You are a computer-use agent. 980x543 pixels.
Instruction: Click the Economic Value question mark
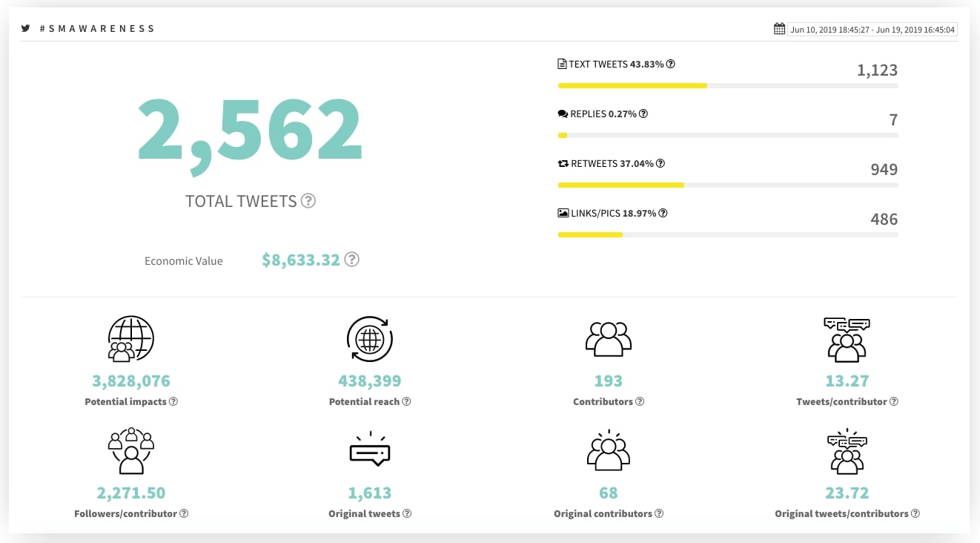click(x=352, y=259)
